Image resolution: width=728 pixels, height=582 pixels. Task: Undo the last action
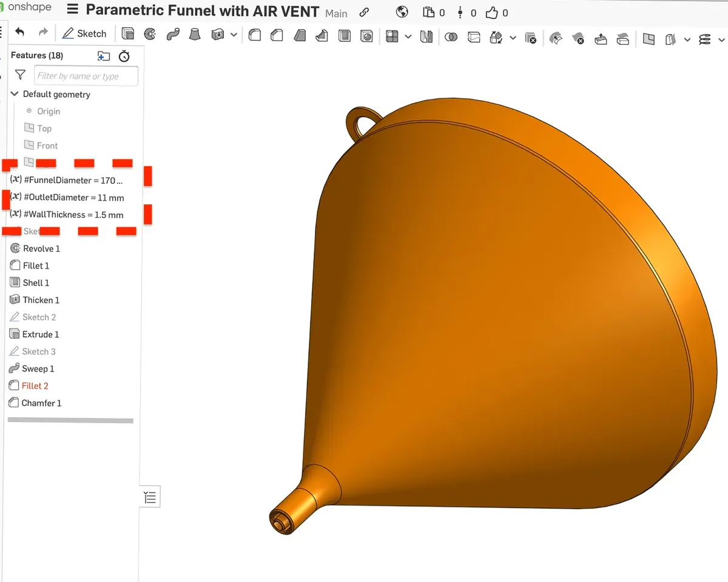point(20,33)
